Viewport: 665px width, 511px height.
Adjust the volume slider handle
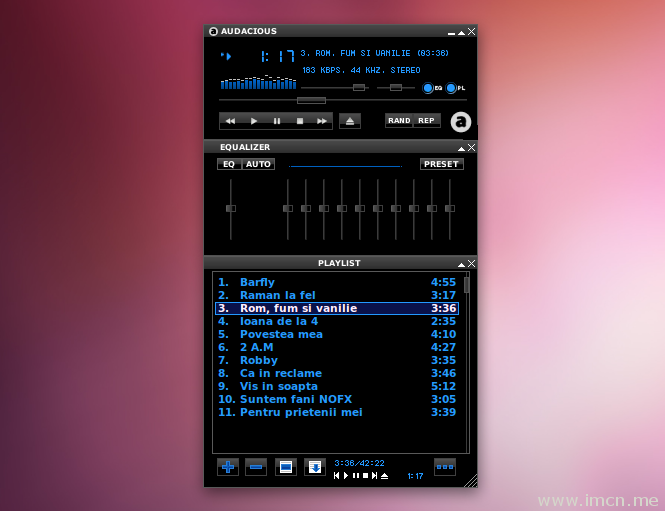pyautogui.click(x=359, y=87)
